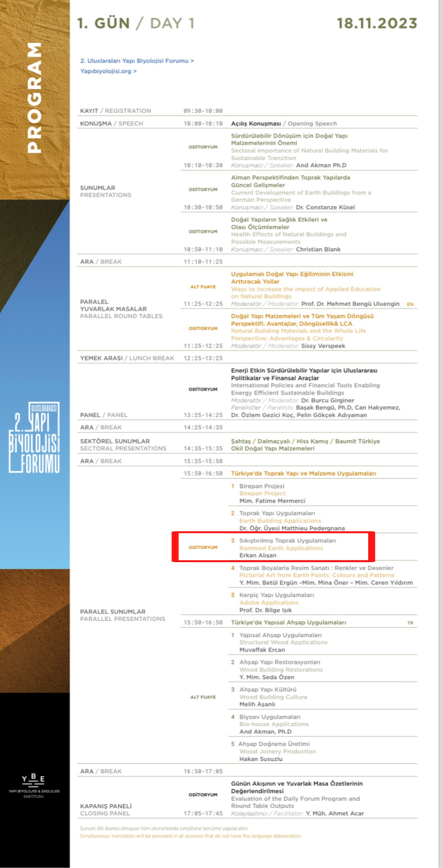This screenshot has width=442, height=868.
Task: Open the Yapıbiyolojisi.org link
Action: [108, 71]
